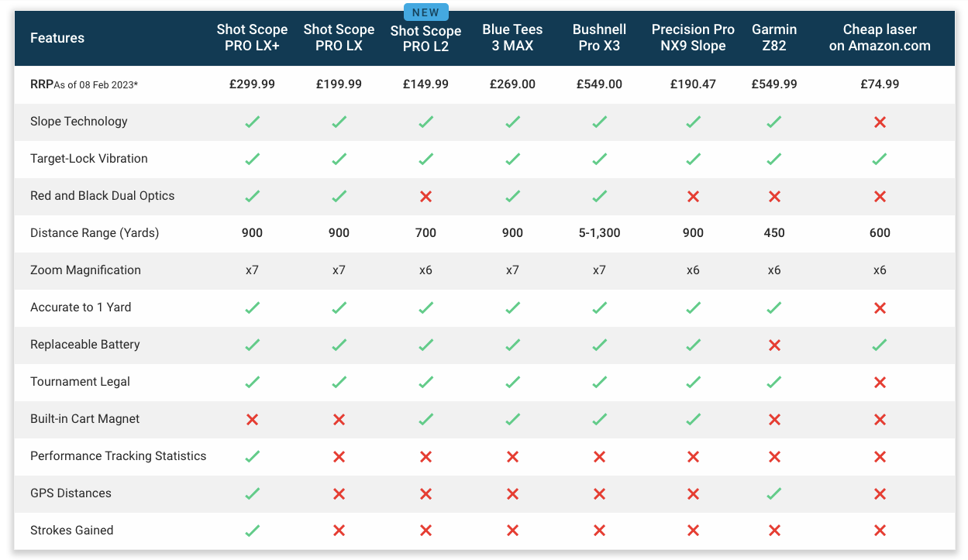Select the Shot Scope PRO LX+ column header
This screenshot has height=560, width=968.
252,37
